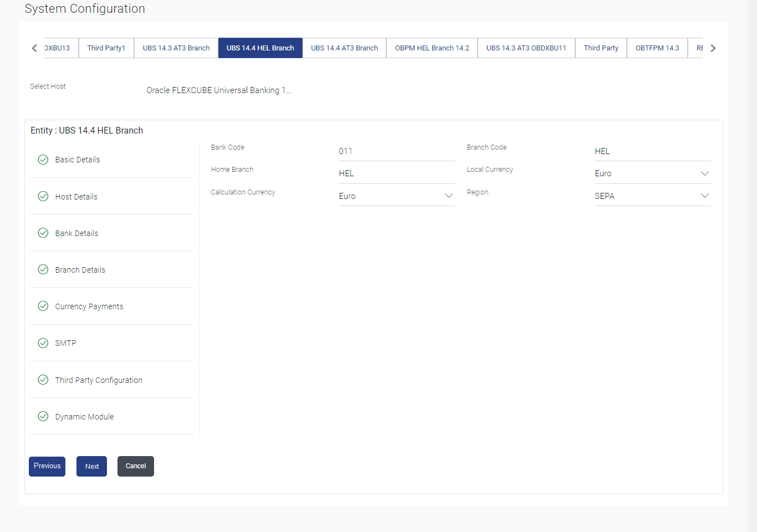Click the green checkmark beside Basic Details
The image size is (757, 532).
tap(43, 160)
